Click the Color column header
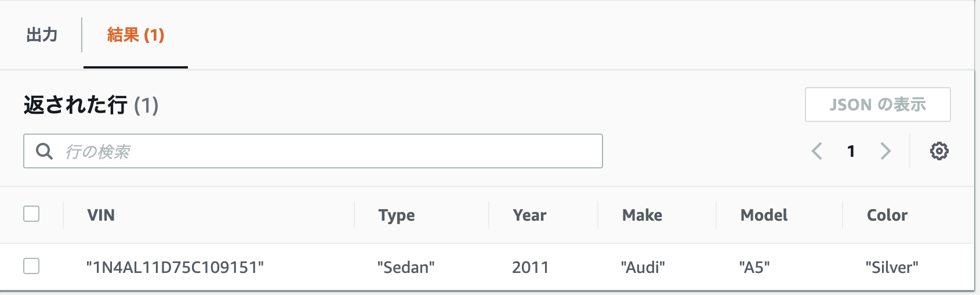The image size is (980, 295). point(887,215)
